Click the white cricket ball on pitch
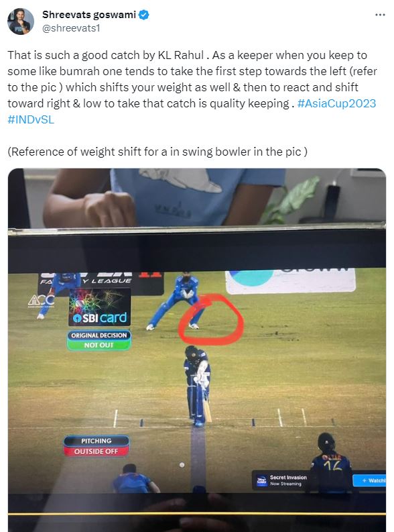The height and width of the screenshot is (532, 394). [182, 465]
